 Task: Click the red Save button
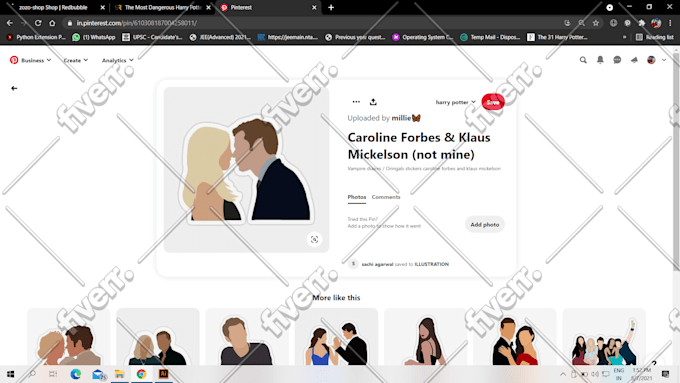(x=493, y=102)
